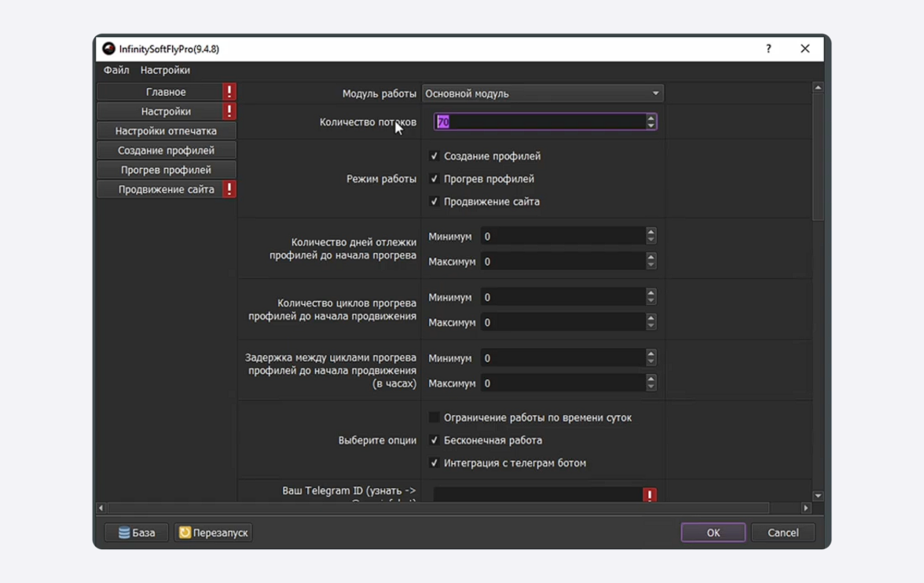Click the alert icon beside Продвижение сайта
Viewport: 924px width, 583px height.
click(229, 189)
